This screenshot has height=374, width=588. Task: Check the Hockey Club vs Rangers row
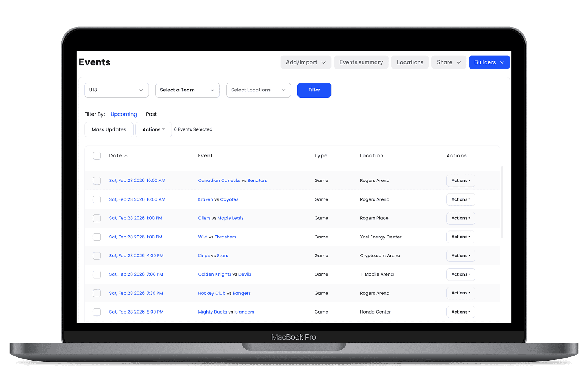coord(97,293)
